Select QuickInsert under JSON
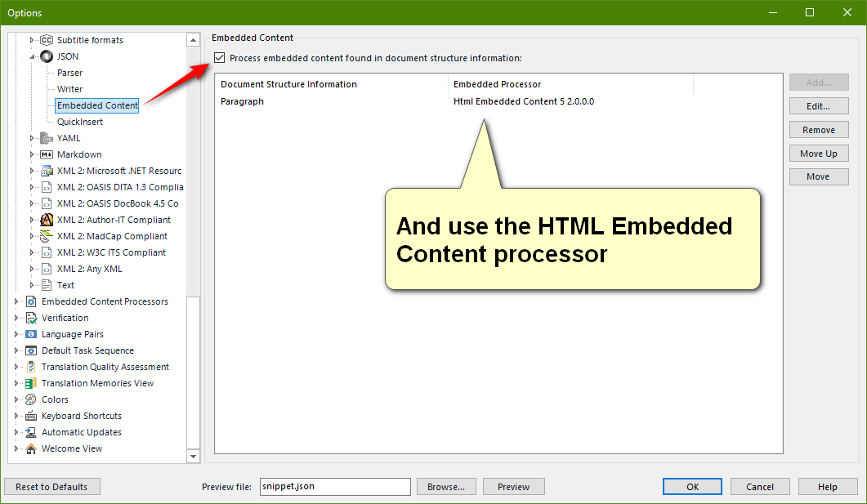This screenshot has width=867, height=504. (79, 122)
